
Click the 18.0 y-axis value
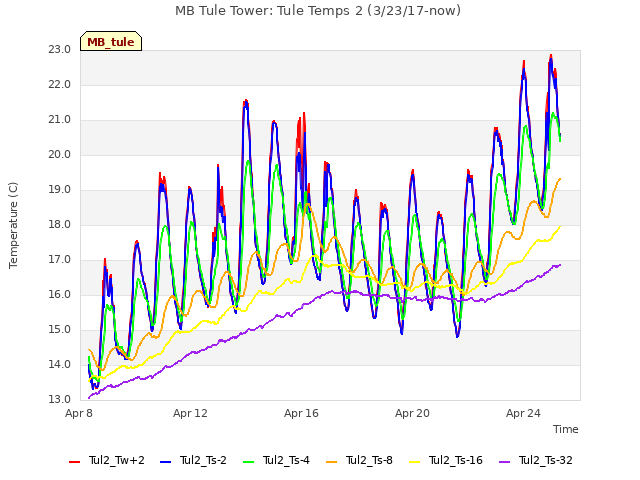coord(60,225)
